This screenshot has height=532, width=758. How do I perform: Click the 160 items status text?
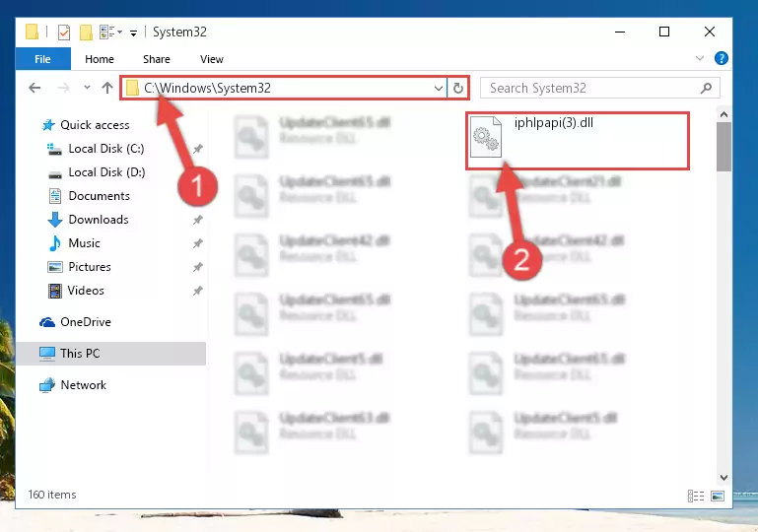click(52, 495)
